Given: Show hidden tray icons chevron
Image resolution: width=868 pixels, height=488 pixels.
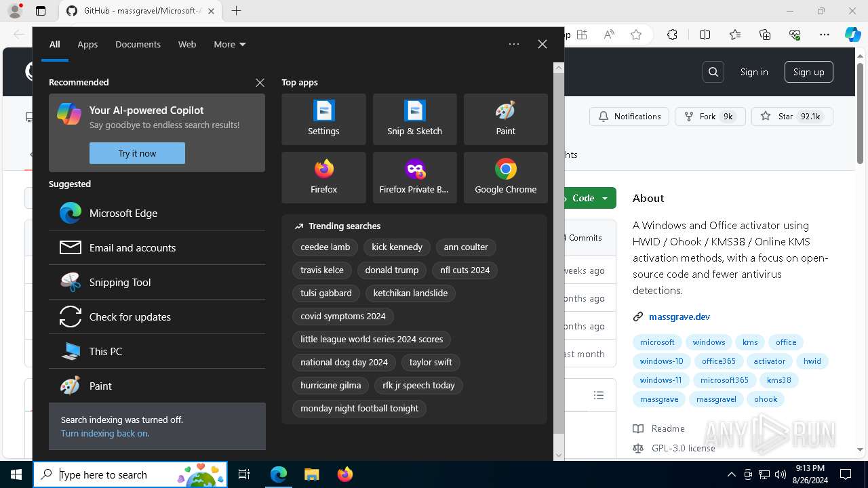Looking at the screenshot, I should click(731, 474).
